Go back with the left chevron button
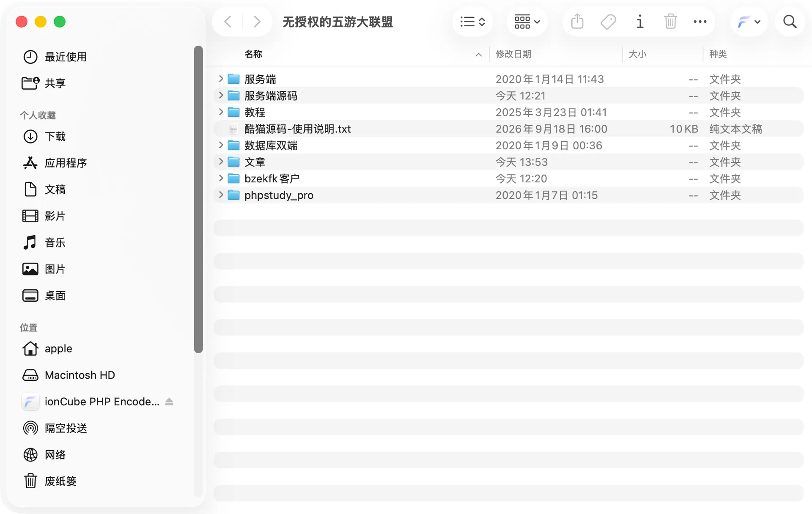Image resolution: width=812 pixels, height=514 pixels. pyautogui.click(x=228, y=22)
